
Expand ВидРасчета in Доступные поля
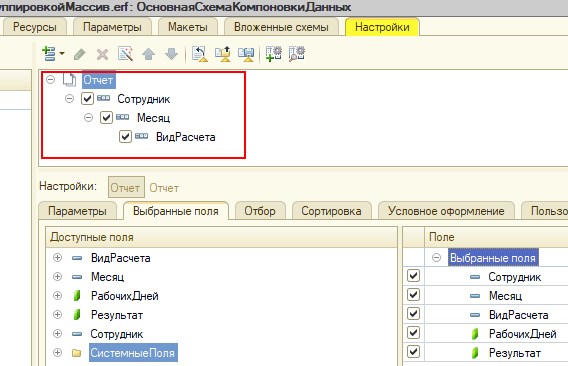click(57, 258)
